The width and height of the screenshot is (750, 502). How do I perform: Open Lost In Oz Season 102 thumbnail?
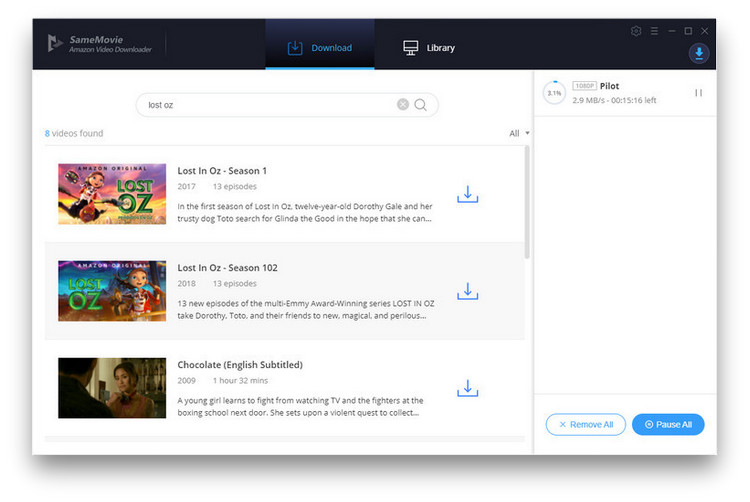112,291
